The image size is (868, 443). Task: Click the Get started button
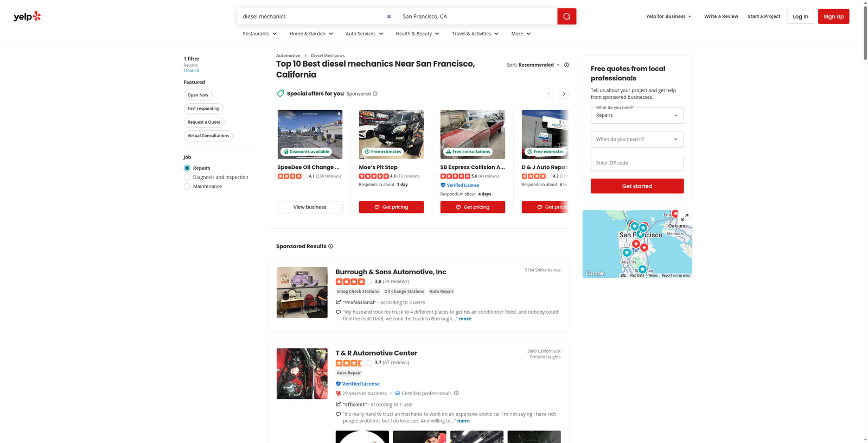(637, 186)
